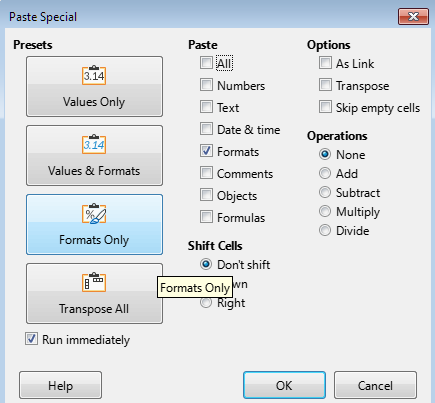
Task: Uncheck the Formats checkbox
Action: click(206, 151)
